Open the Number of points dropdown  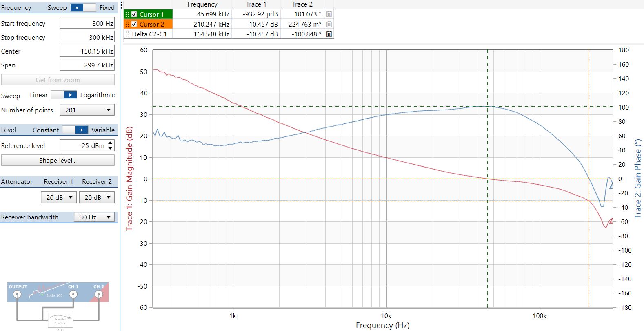point(87,110)
